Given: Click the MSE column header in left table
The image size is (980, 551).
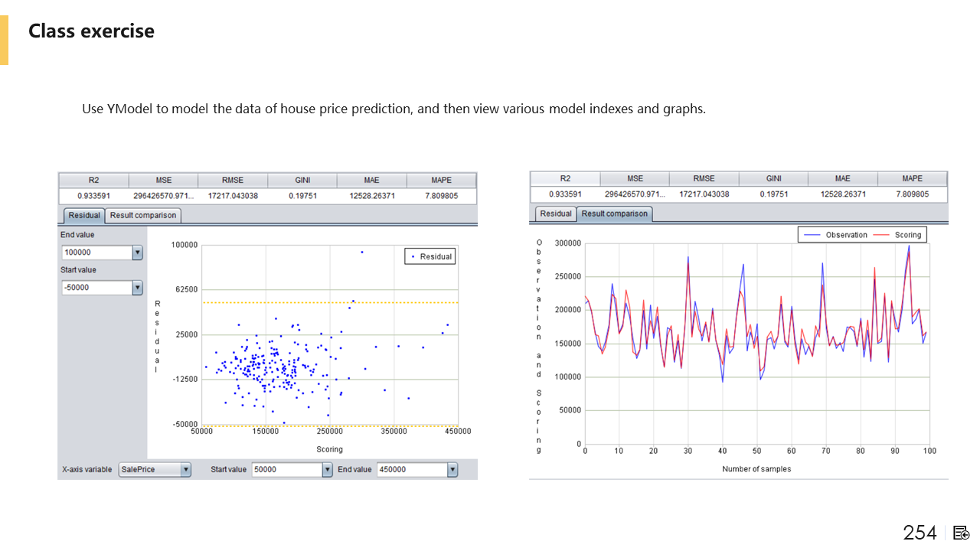Looking at the screenshot, I should (x=163, y=181).
